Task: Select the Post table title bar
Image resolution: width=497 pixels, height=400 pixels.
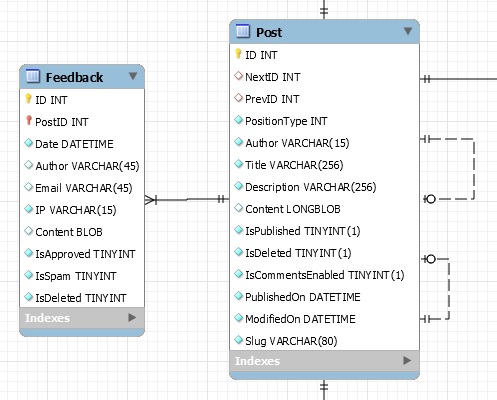Action: 324,32
